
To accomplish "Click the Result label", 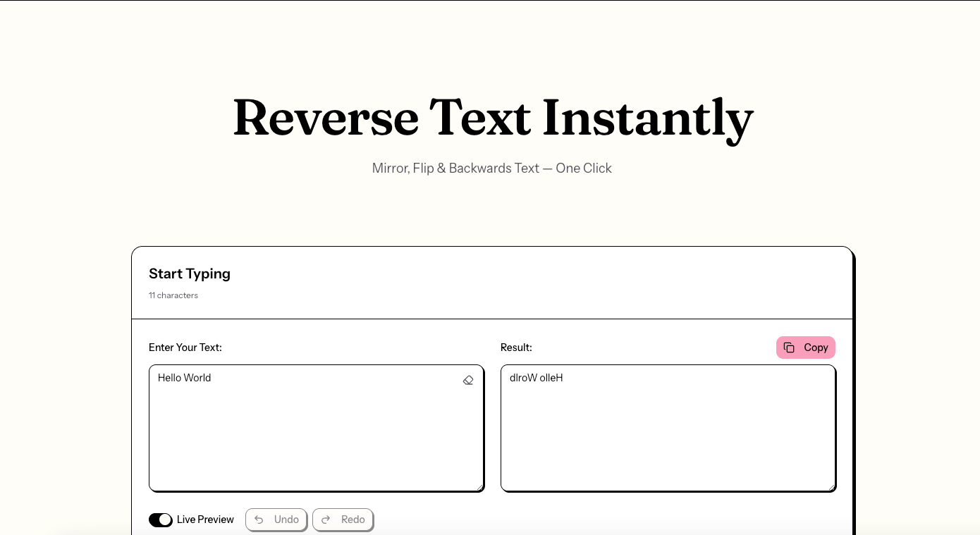I will tap(516, 348).
